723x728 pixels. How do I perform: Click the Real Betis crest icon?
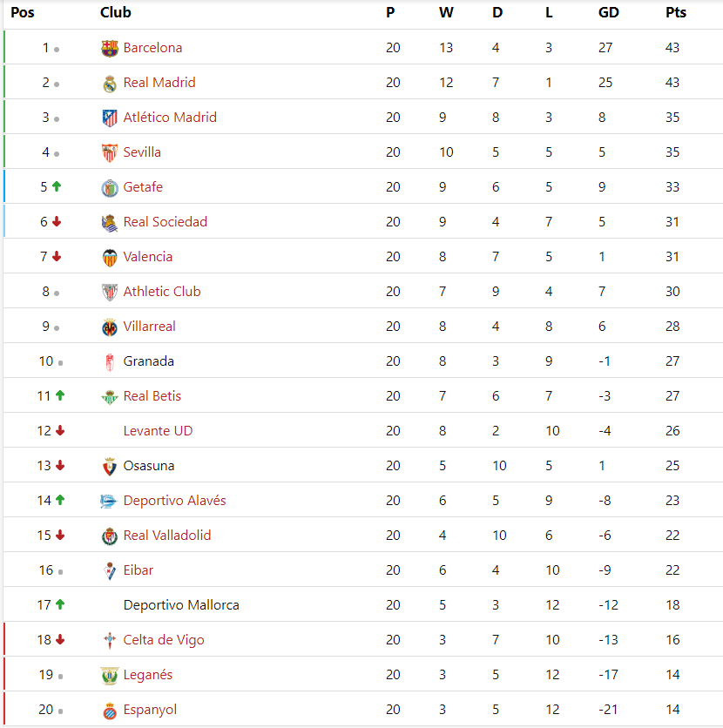click(110, 397)
